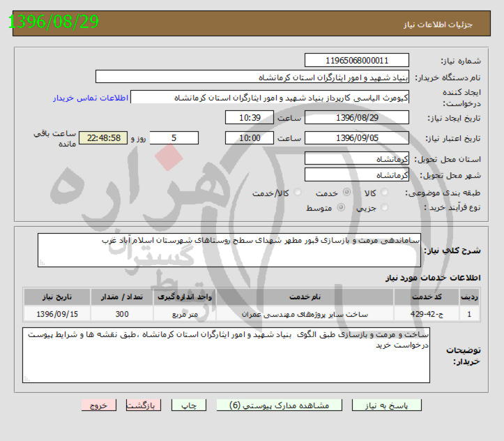Open 'اطلاعات تماس خریدار' link
The height and width of the screenshot is (441, 504).
[91, 98]
